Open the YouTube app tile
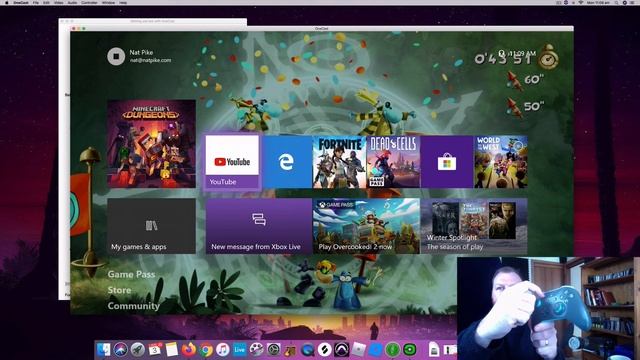The height and width of the screenshot is (360, 640). pyautogui.click(x=232, y=161)
